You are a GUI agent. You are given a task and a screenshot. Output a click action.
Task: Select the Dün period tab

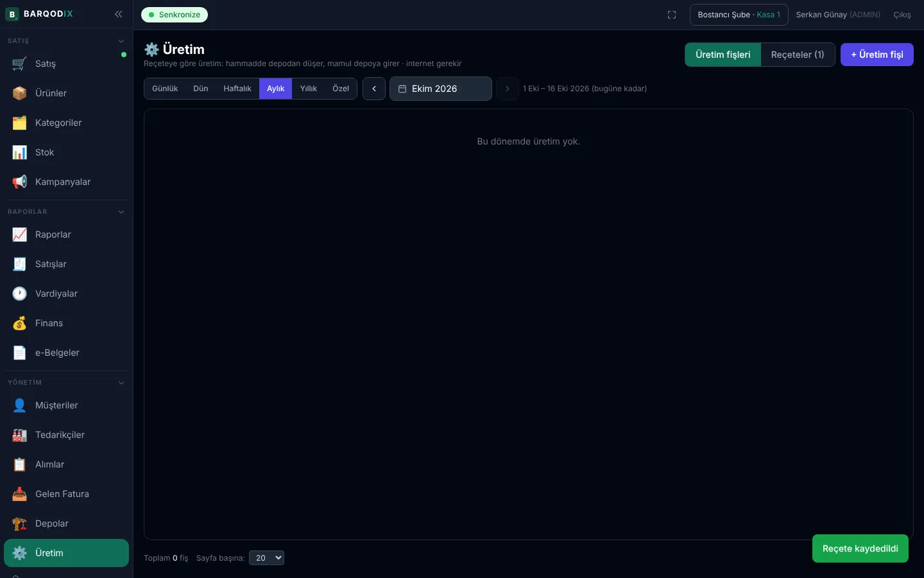[201, 89]
